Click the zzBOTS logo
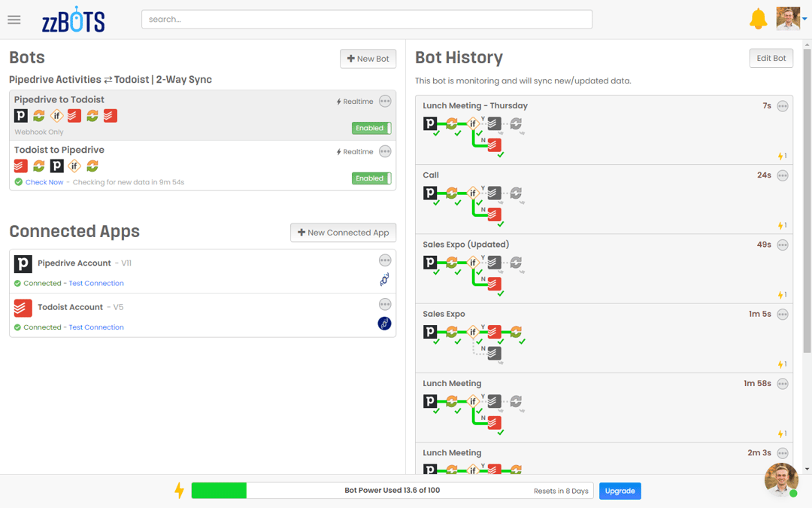This screenshot has width=812, height=508. (x=74, y=20)
